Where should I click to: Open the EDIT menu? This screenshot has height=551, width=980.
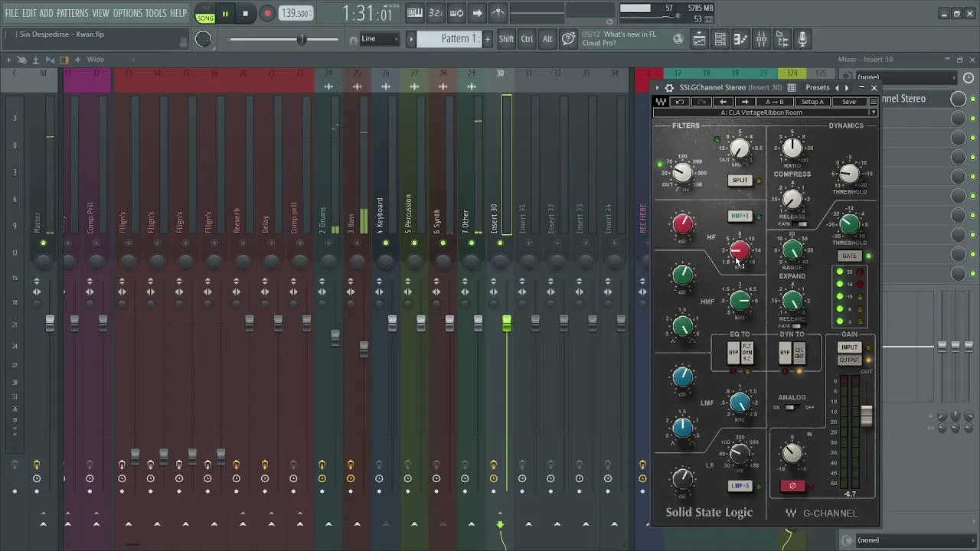[29, 13]
